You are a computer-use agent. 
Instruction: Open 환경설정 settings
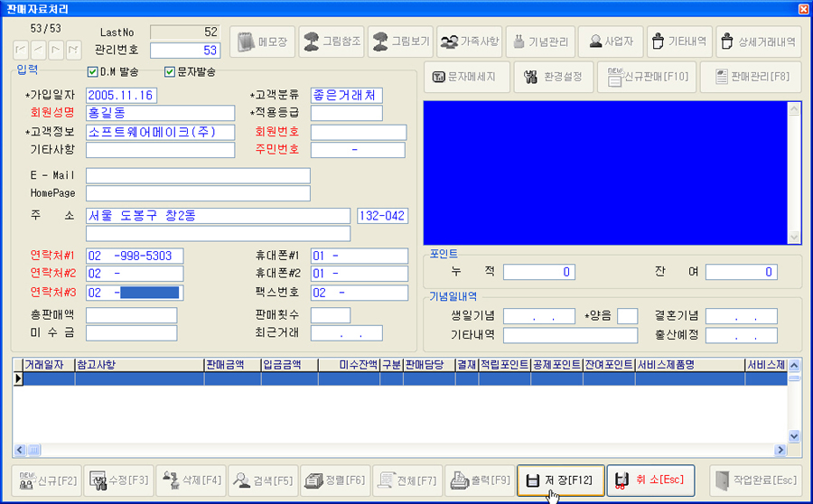(x=554, y=77)
